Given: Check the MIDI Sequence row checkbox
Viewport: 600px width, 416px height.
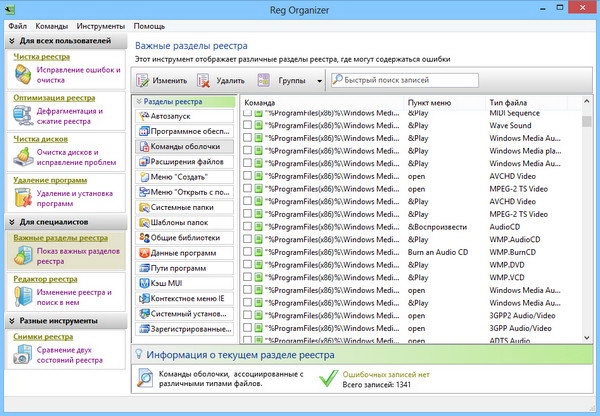Looking at the screenshot, I should click(x=247, y=114).
